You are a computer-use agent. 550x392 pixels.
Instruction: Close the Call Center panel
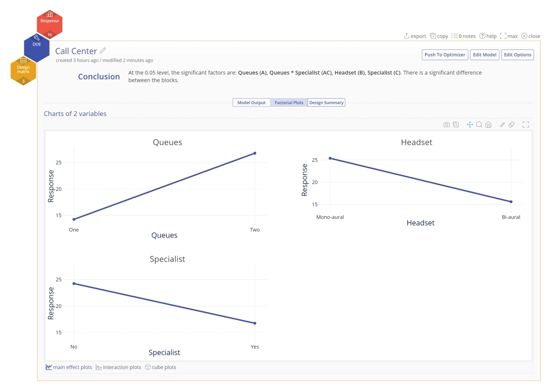tap(531, 36)
